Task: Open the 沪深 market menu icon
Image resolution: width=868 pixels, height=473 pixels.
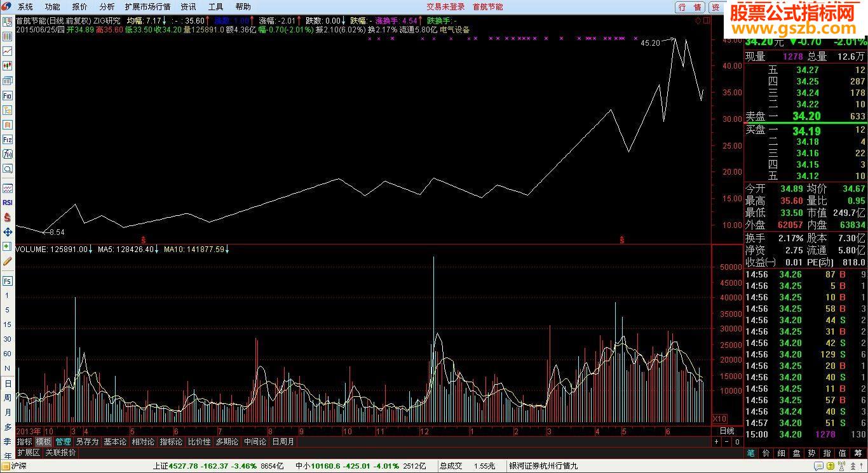Action: [6, 465]
